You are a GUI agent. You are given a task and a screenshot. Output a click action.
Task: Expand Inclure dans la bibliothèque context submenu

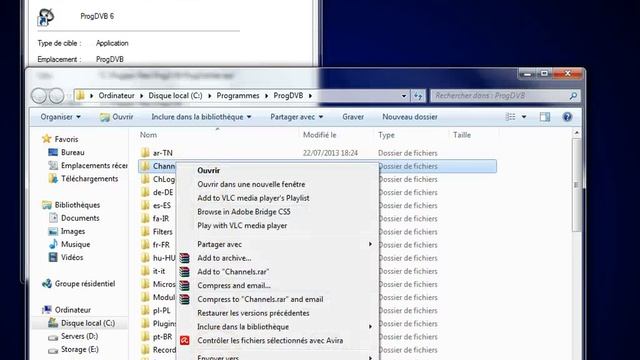pyautogui.click(x=370, y=327)
